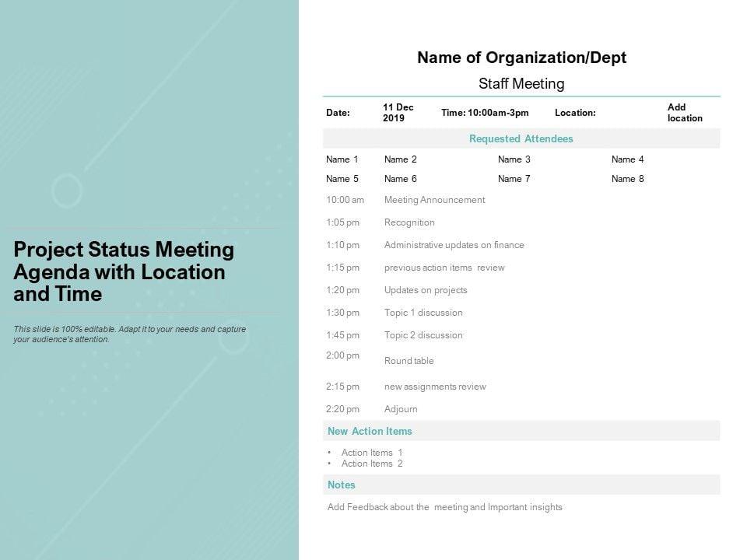Image resolution: width=747 pixels, height=560 pixels.
Task: Click 'Time: 10:00am-3pm' text
Action: click(x=485, y=113)
